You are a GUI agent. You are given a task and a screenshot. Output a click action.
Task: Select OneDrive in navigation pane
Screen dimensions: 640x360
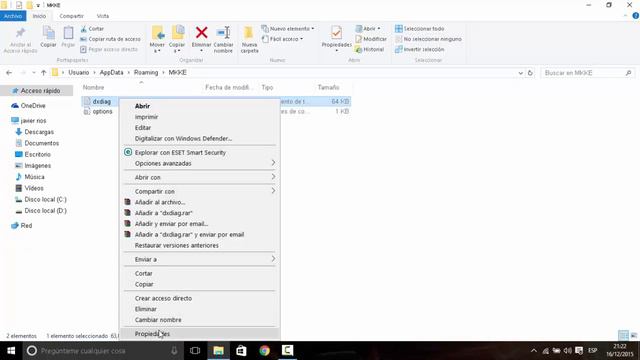[x=29, y=106]
